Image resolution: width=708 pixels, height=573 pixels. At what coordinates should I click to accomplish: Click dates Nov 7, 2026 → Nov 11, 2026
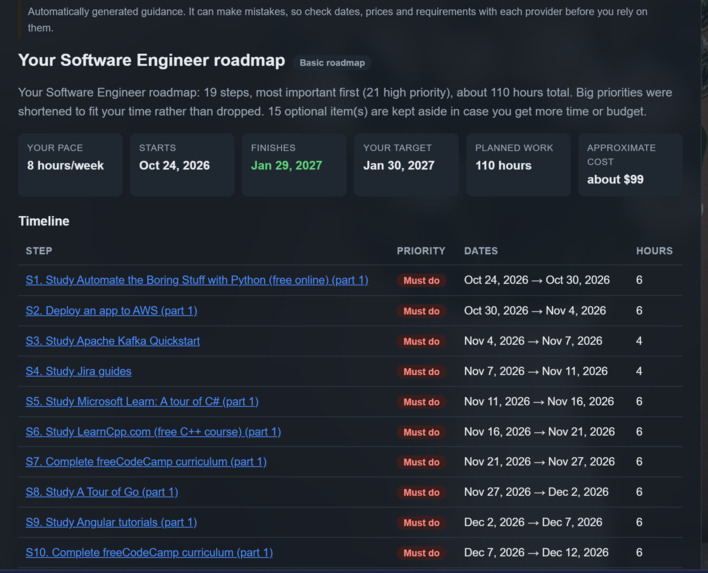click(x=536, y=371)
